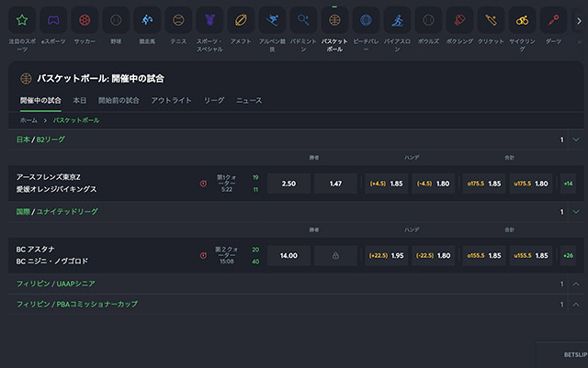Switch to the アウトライト tab
This screenshot has width=588, height=368.
click(171, 100)
